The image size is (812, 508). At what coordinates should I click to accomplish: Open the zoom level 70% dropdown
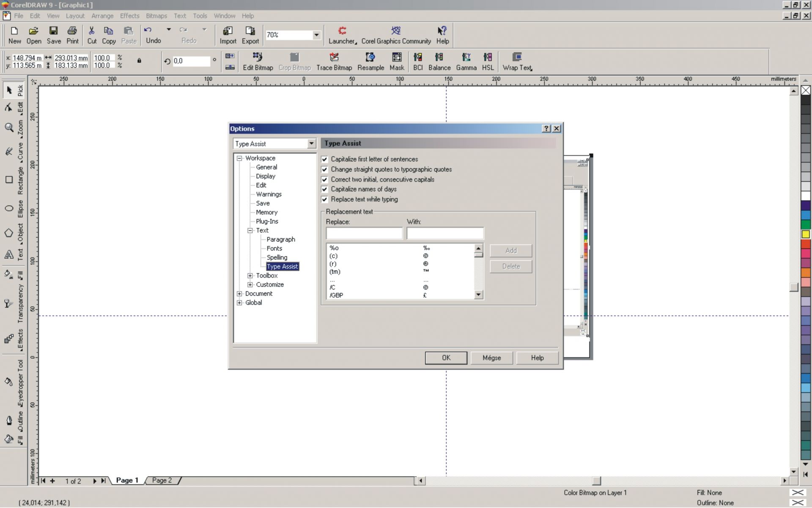pos(316,35)
